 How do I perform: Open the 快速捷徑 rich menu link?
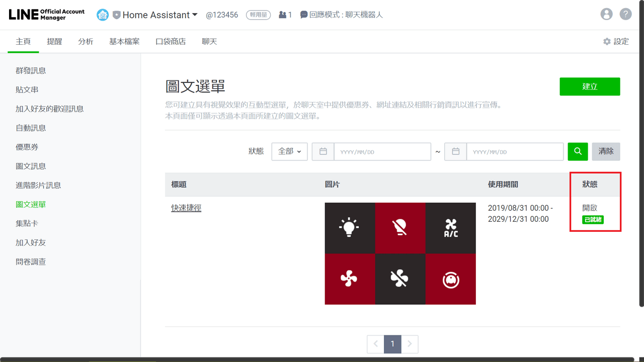186,208
